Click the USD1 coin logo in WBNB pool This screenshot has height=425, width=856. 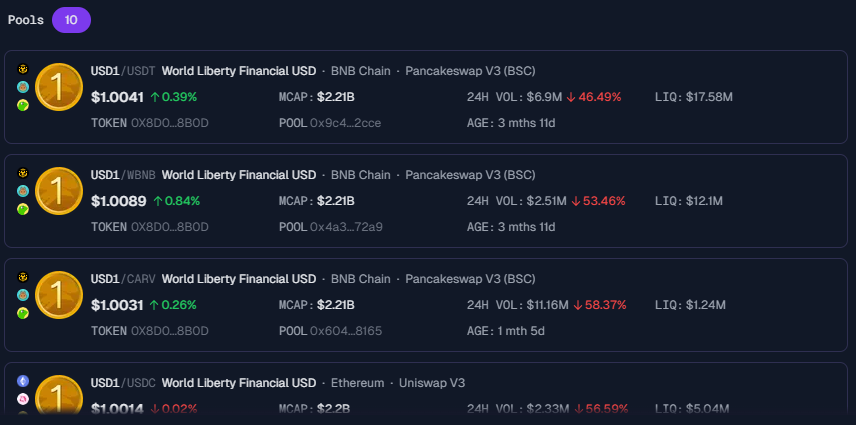[x=59, y=191]
